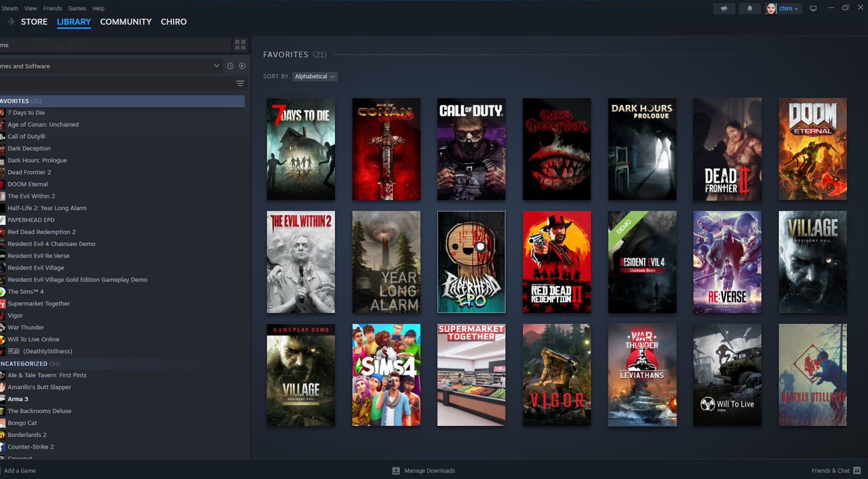Click the DOOM Eternal list icon

2,184
